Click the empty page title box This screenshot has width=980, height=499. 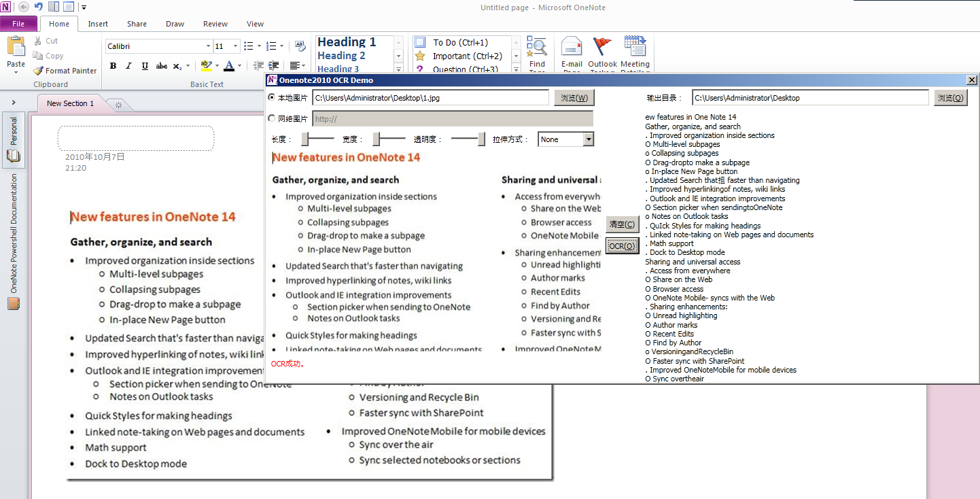click(x=136, y=138)
